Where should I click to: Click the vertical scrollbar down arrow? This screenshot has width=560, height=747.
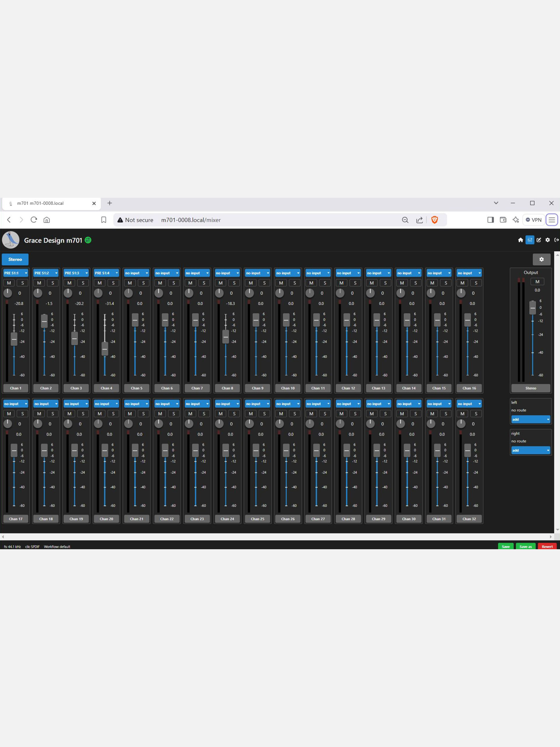pyautogui.click(x=557, y=530)
